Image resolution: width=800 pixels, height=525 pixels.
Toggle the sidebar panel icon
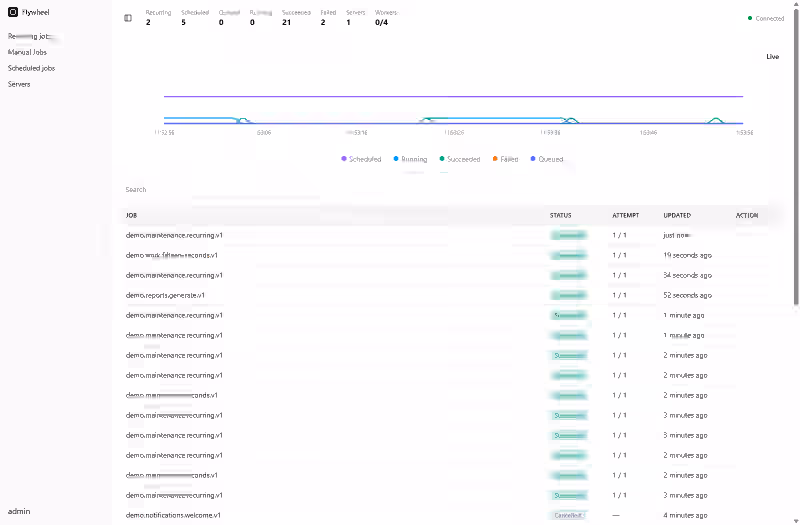click(x=128, y=18)
